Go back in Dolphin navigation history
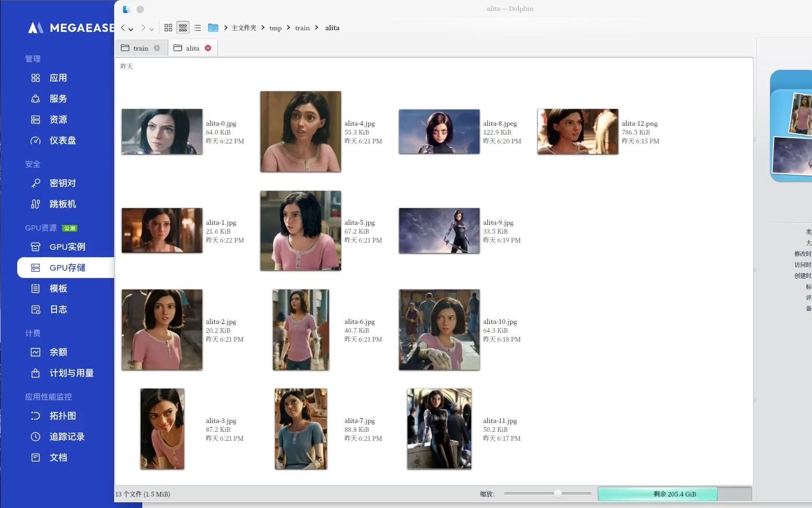Viewport: 812px width, 508px height. 123,28
